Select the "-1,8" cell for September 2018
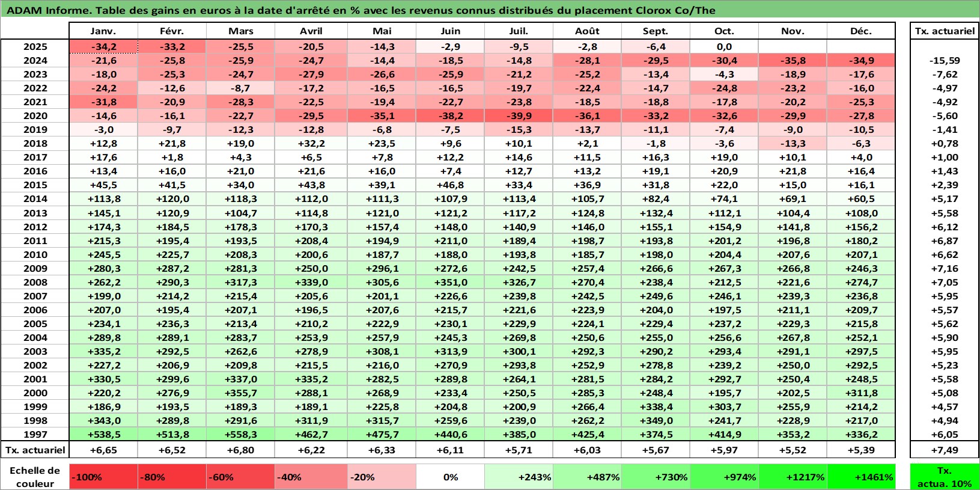 pyautogui.click(x=656, y=144)
